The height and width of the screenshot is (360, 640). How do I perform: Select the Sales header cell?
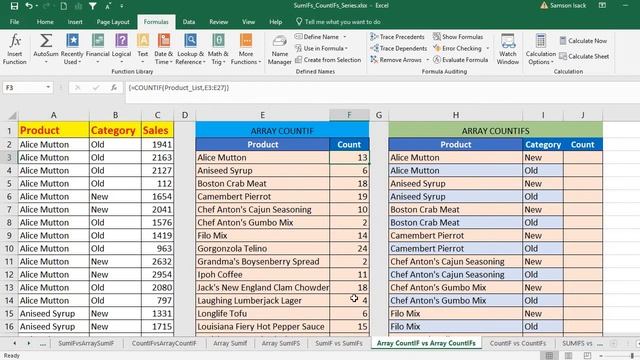coord(157,131)
